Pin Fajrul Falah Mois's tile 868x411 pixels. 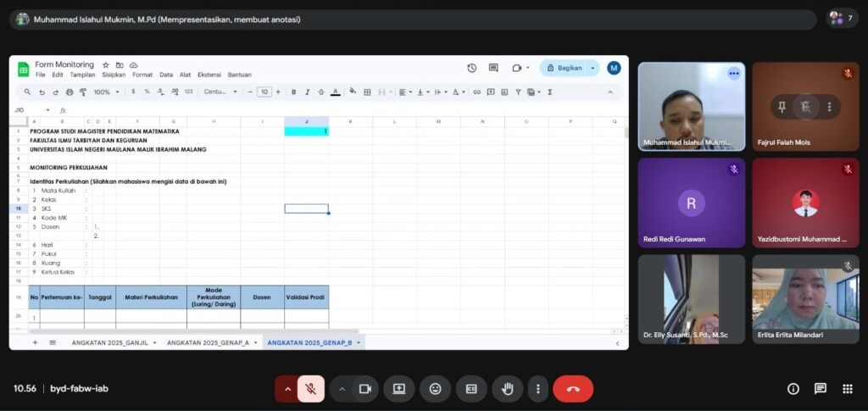[781, 106]
